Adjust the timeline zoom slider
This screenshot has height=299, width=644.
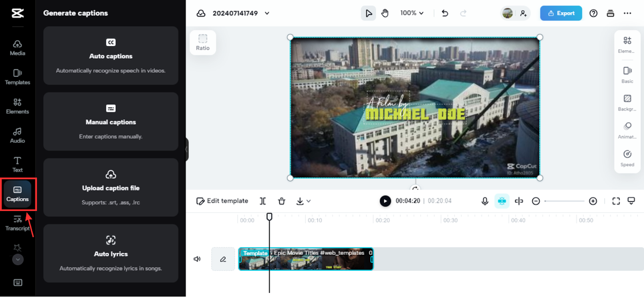point(564,201)
